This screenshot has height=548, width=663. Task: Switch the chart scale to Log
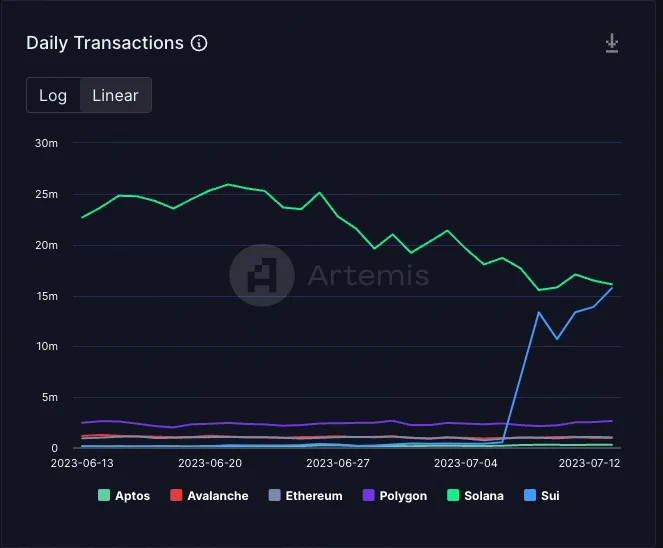tap(53, 95)
